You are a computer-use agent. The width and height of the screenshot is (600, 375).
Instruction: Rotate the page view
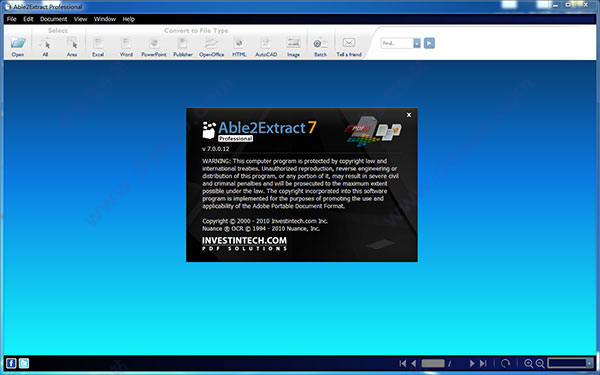pos(505,363)
